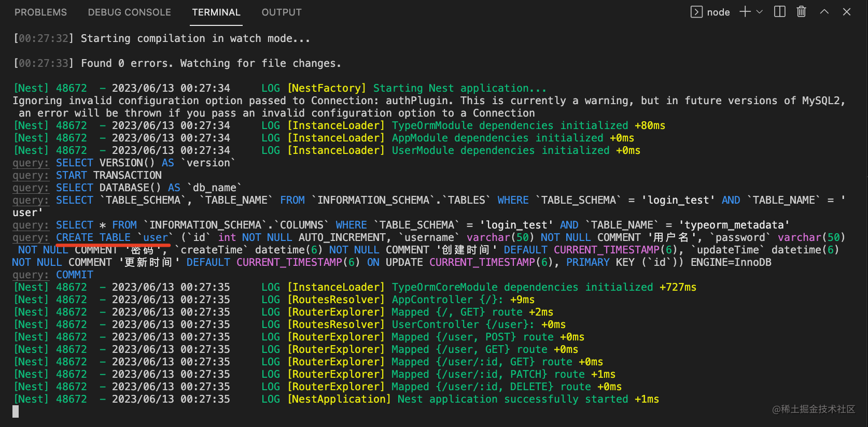Click the '[NestFactory]' log context label
The image size is (868, 427).
(x=327, y=89)
